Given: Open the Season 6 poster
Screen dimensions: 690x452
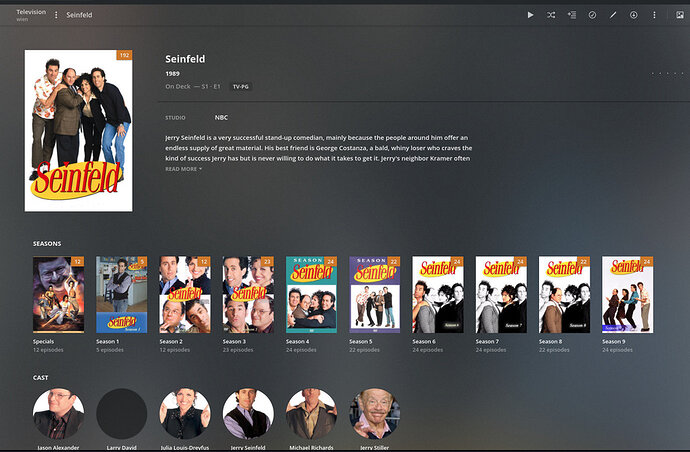Looking at the screenshot, I should pyautogui.click(x=438, y=294).
